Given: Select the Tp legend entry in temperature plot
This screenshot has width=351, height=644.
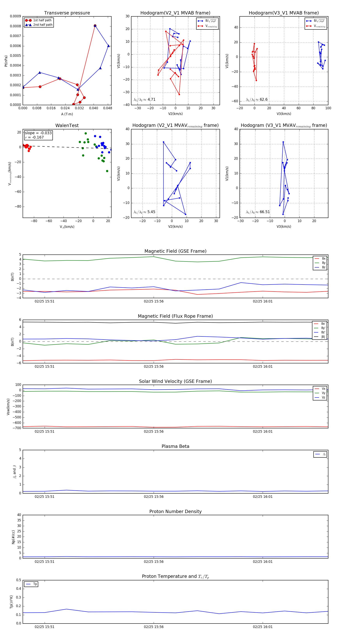Looking at the screenshot, I should point(31,584).
